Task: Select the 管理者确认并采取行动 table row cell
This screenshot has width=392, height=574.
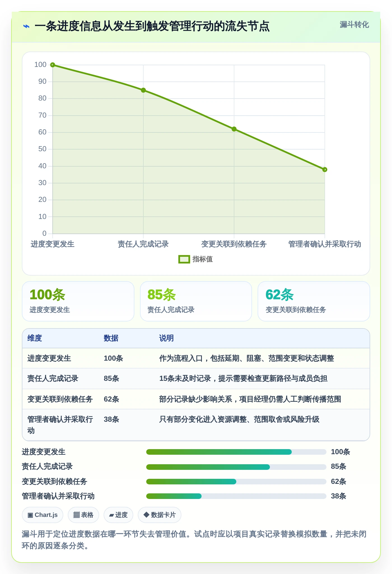Action: 60,425
